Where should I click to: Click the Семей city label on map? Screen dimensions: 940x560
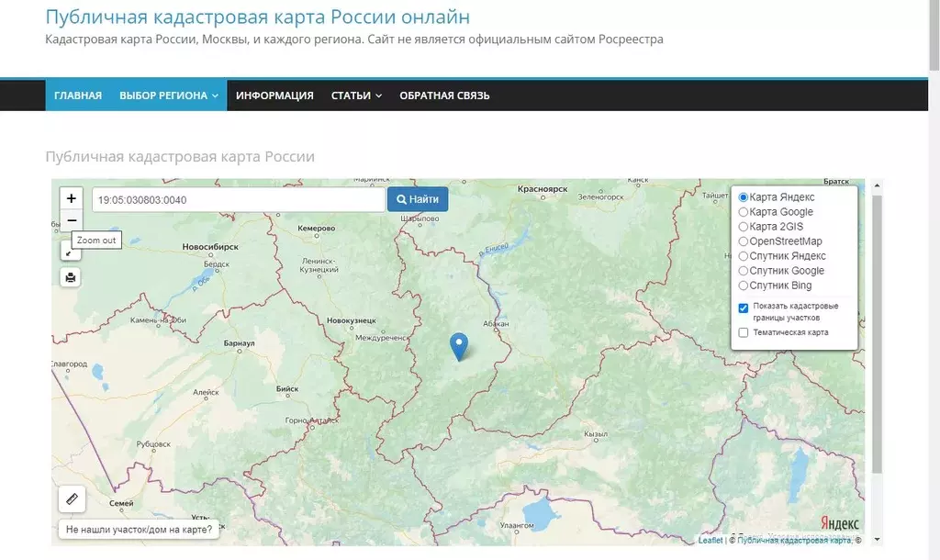point(121,504)
